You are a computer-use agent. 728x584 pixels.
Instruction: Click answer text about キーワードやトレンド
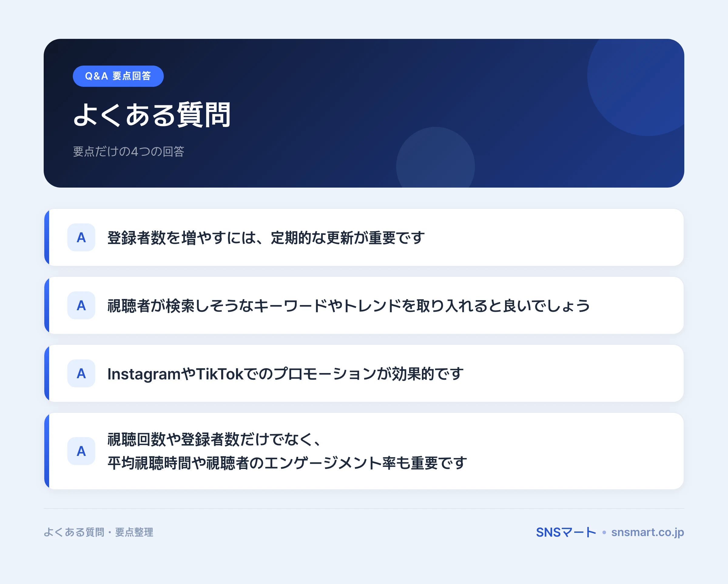pyautogui.click(x=349, y=306)
